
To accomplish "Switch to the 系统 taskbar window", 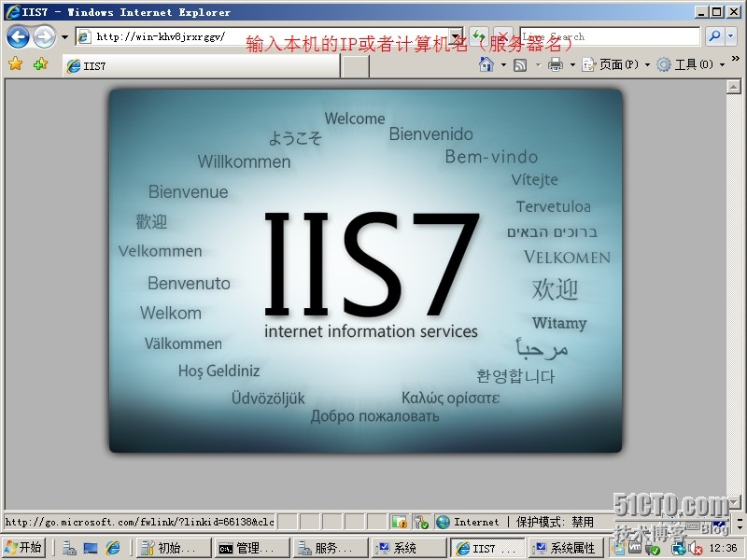I will 409,548.
